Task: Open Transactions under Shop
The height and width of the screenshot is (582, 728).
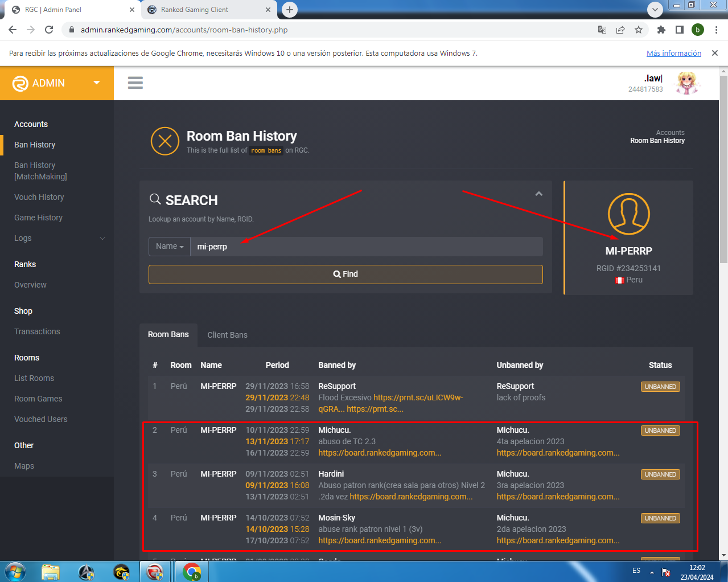Action: pyautogui.click(x=37, y=331)
